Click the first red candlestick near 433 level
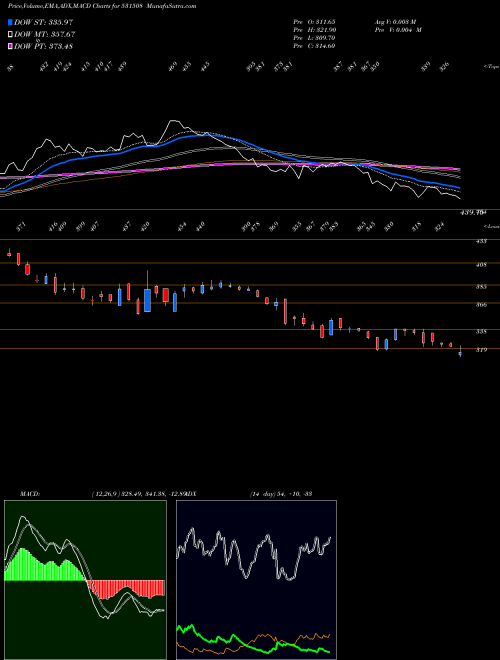Screen dimensions: 500x660 (x=9, y=254)
